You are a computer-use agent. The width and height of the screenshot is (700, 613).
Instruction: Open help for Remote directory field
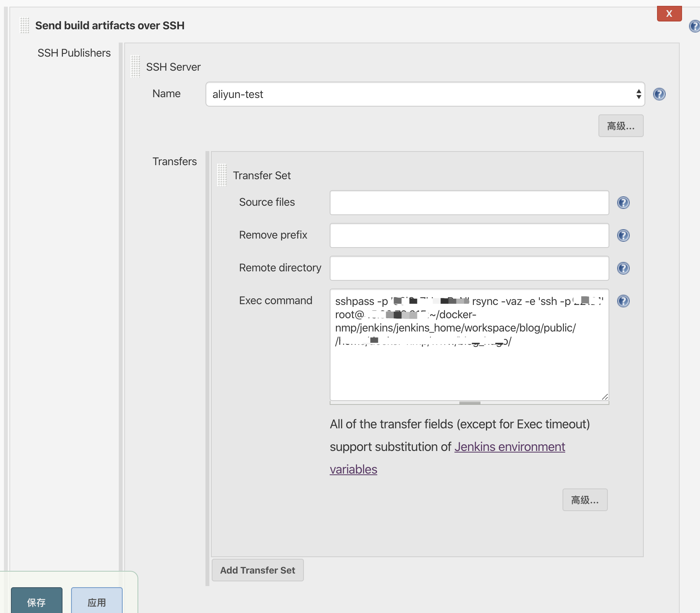623,268
